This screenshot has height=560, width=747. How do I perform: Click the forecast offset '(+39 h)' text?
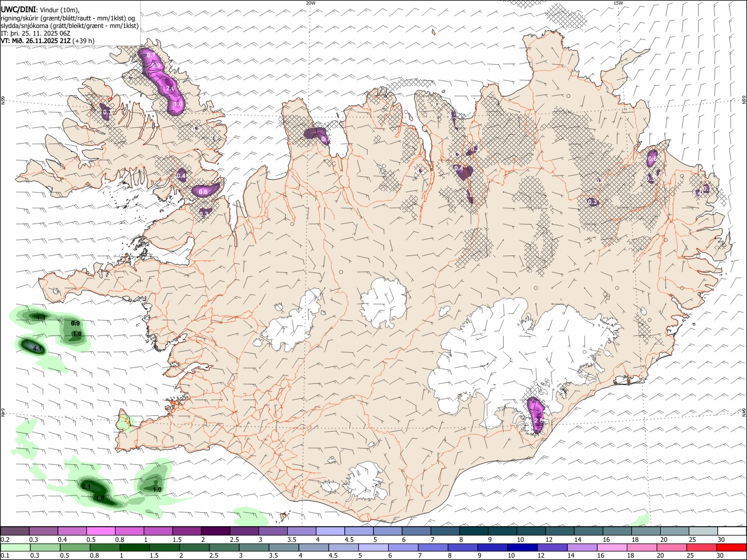tap(84, 41)
